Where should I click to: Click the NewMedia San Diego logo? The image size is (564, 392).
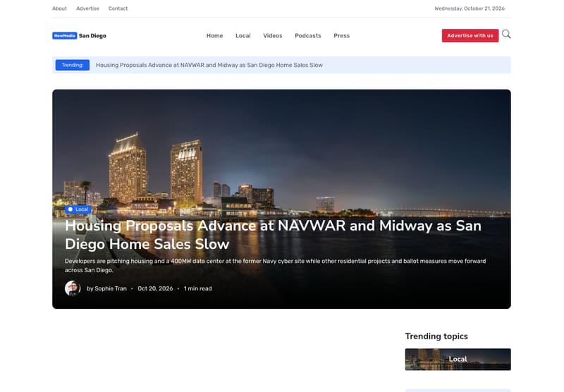(79, 35)
